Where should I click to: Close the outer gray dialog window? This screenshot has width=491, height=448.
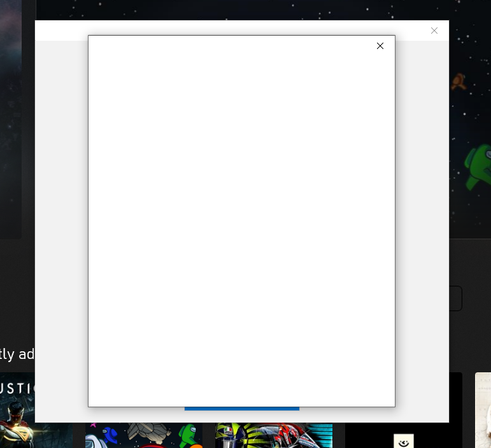434,31
